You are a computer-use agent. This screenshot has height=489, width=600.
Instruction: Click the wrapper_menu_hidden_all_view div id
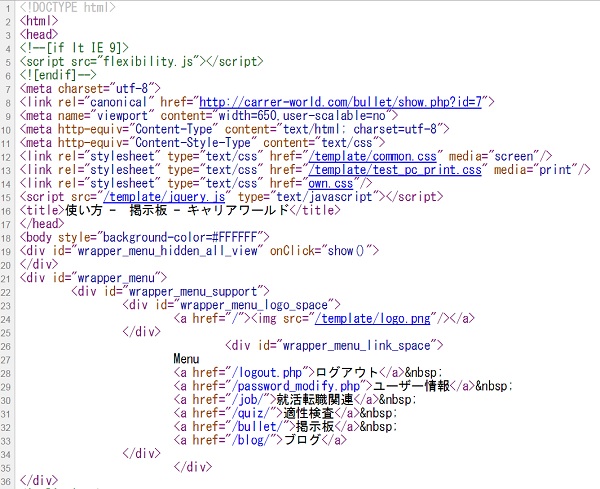(x=167, y=251)
